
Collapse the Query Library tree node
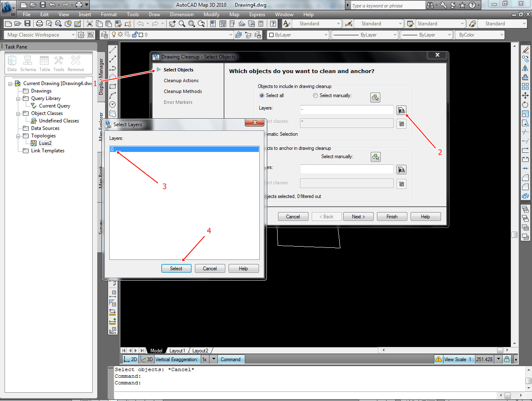(x=18, y=98)
